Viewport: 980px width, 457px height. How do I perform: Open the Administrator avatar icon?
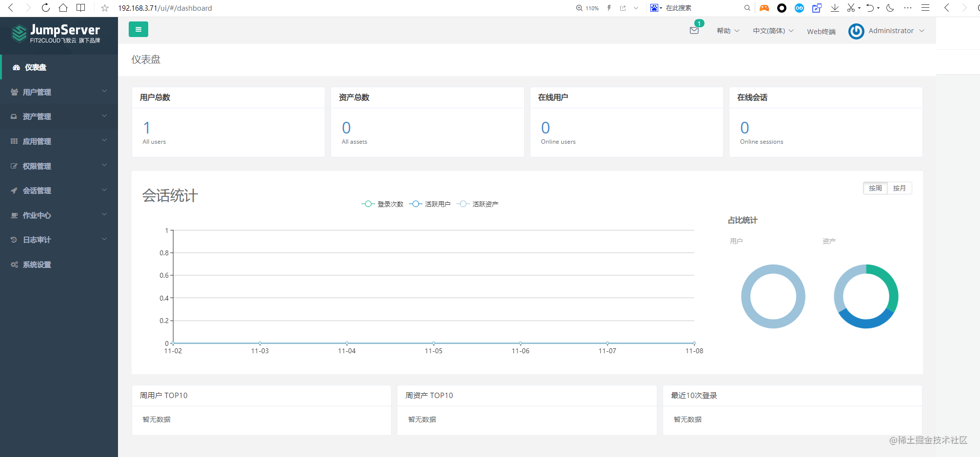click(856, 31)
